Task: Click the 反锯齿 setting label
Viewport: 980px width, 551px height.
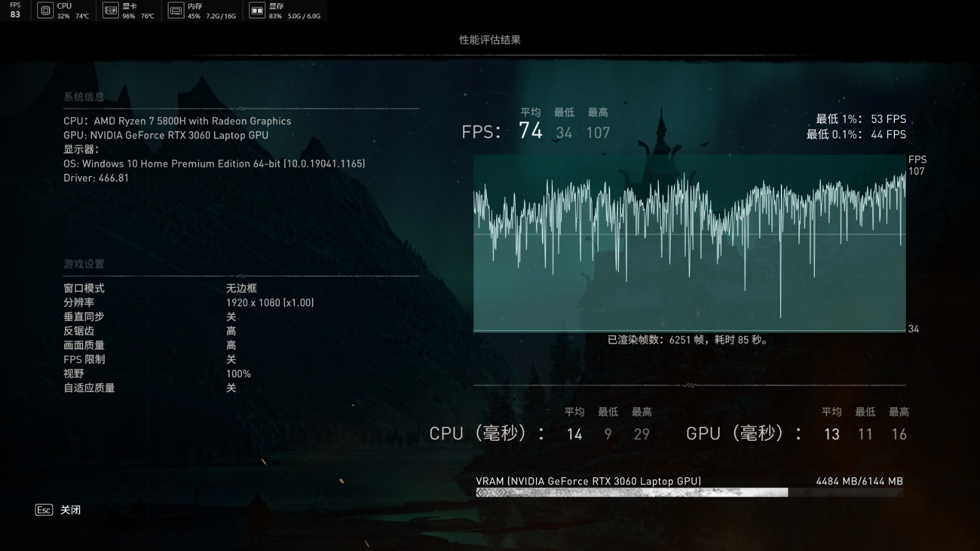Action: [79, 331]
